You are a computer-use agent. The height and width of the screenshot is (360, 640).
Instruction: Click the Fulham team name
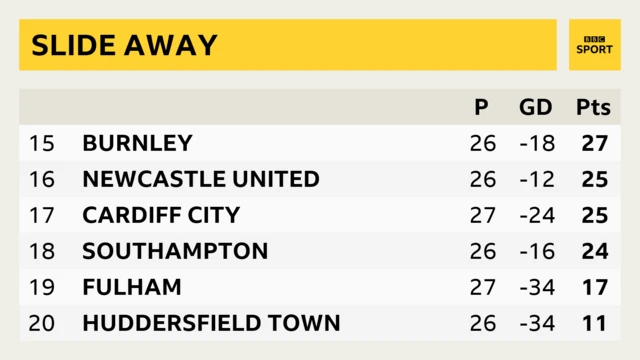[132, 287]
